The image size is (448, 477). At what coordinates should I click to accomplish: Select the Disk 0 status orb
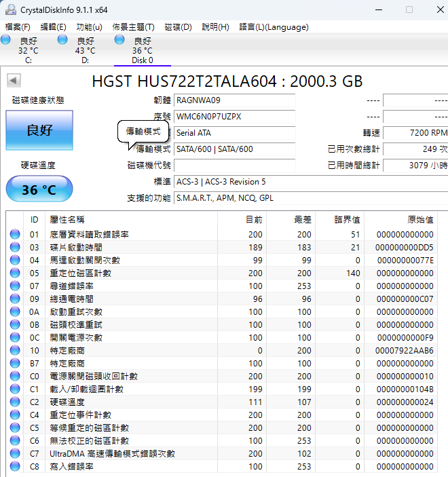tap(119, 40)
